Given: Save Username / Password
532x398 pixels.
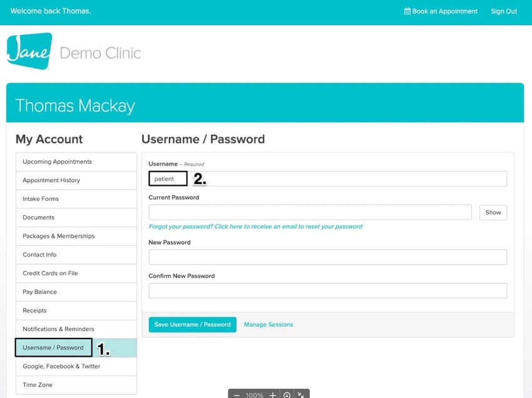Looking at the screenshot, I should click(x=192, y=325).
